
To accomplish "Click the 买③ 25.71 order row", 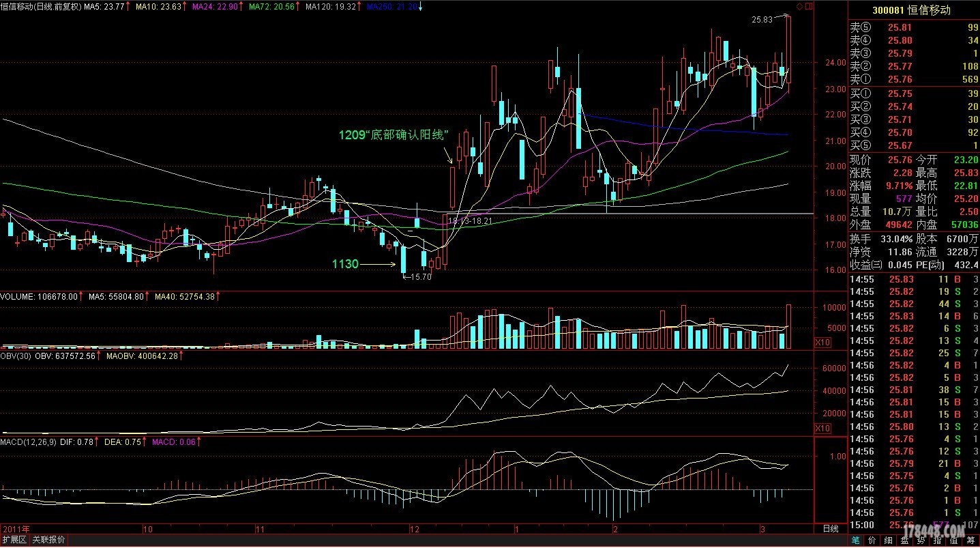I will 914,119.
